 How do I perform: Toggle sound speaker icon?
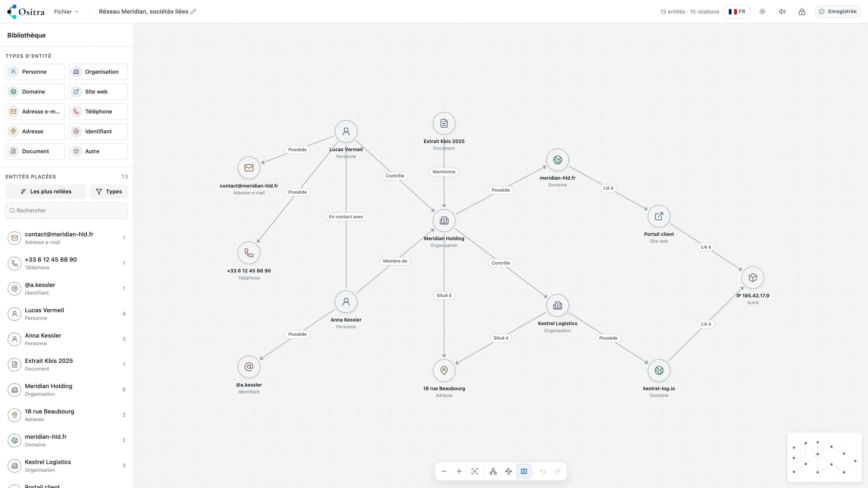click(782, 12)
